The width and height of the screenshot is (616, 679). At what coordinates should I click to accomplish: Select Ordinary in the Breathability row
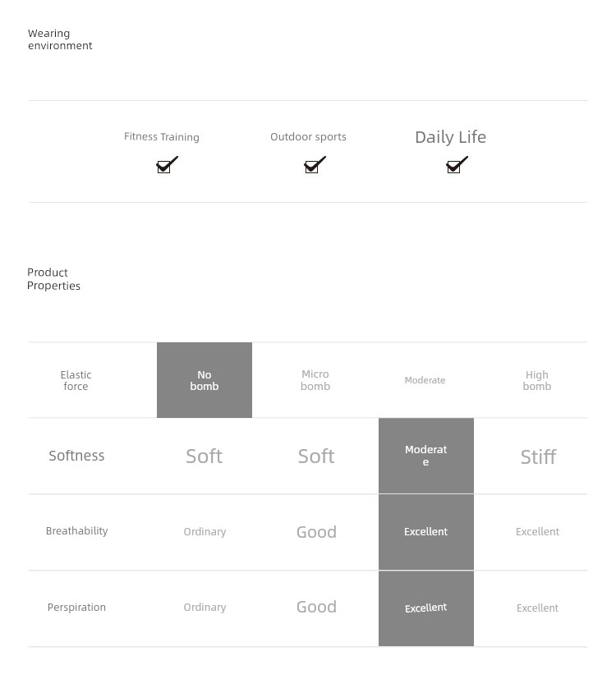click(x=205, y=532)
